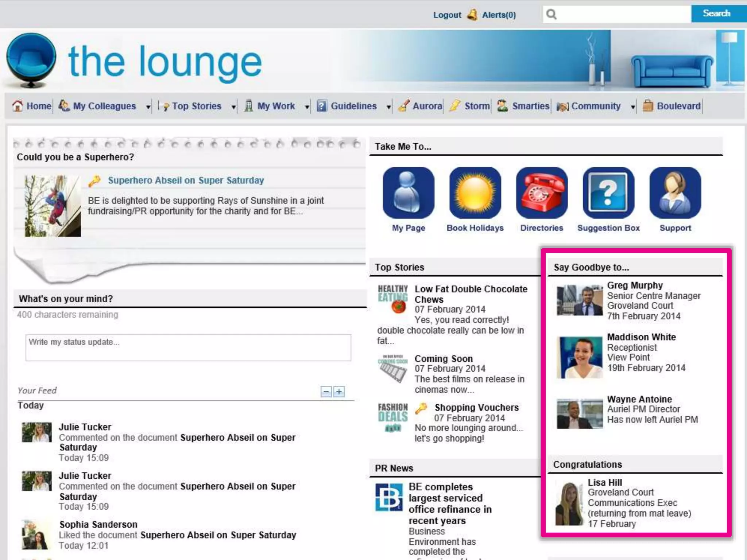
Task: Click Lisa Hill's name under Congratulations
Action: click(605, 482)
